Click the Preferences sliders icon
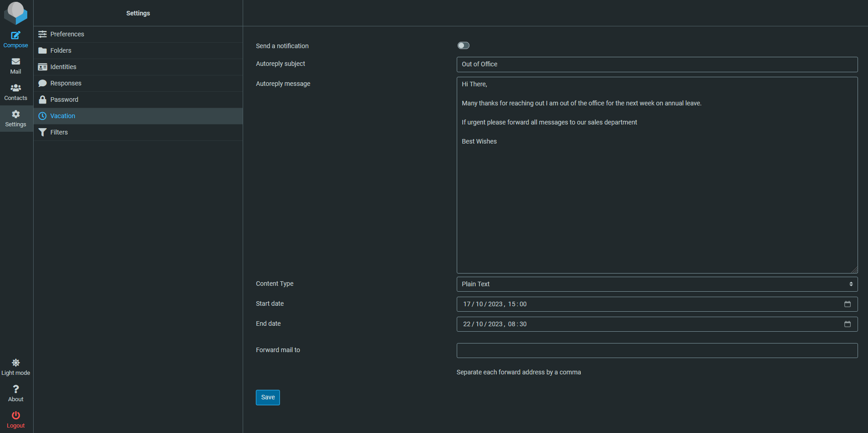The image size is (868, 433). pos(42,34)
